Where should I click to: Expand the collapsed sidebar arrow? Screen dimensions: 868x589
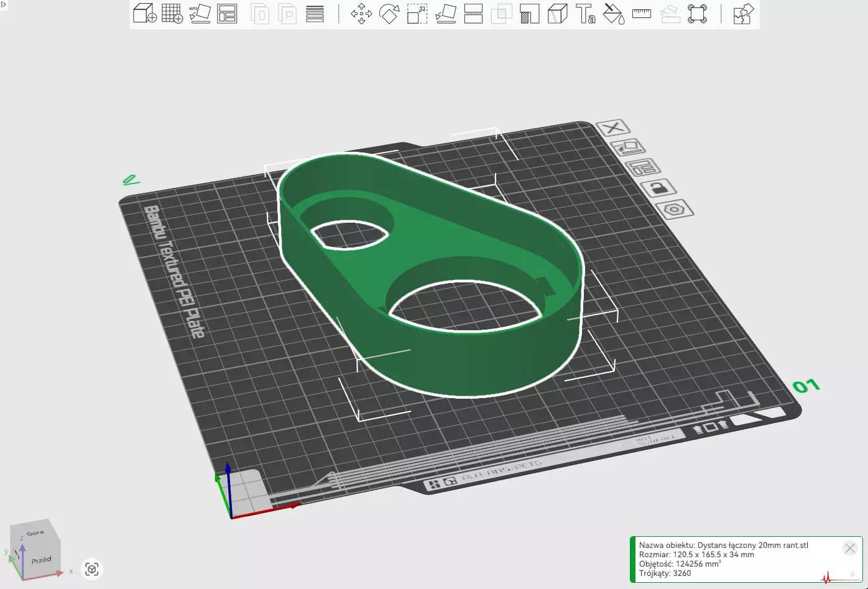(3, 4)
